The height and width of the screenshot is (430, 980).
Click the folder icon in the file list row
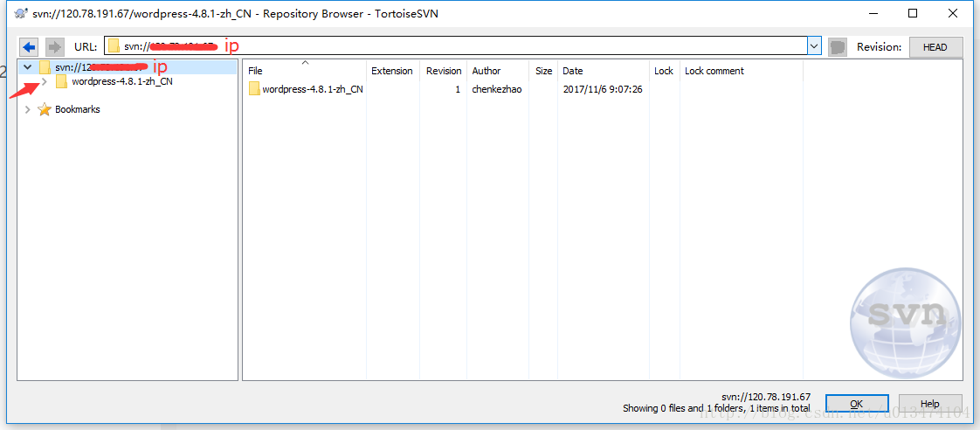pyautogui.click(x=254, y=89)
